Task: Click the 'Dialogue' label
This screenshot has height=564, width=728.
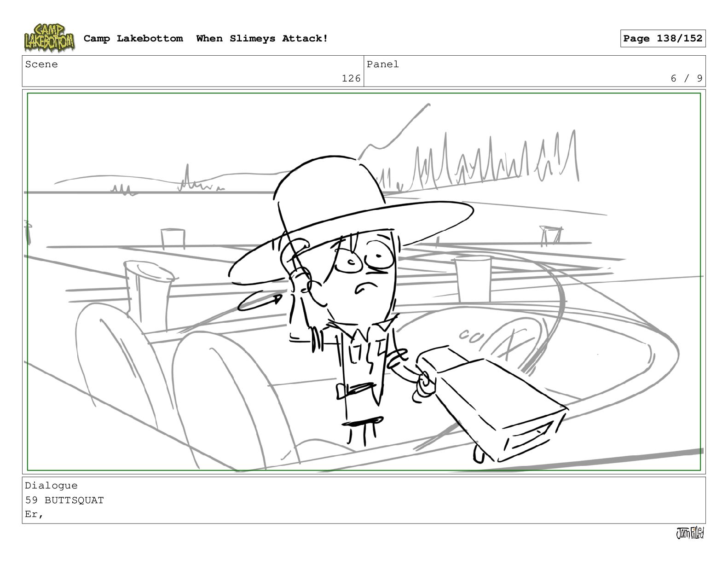Action: [51, 485]
